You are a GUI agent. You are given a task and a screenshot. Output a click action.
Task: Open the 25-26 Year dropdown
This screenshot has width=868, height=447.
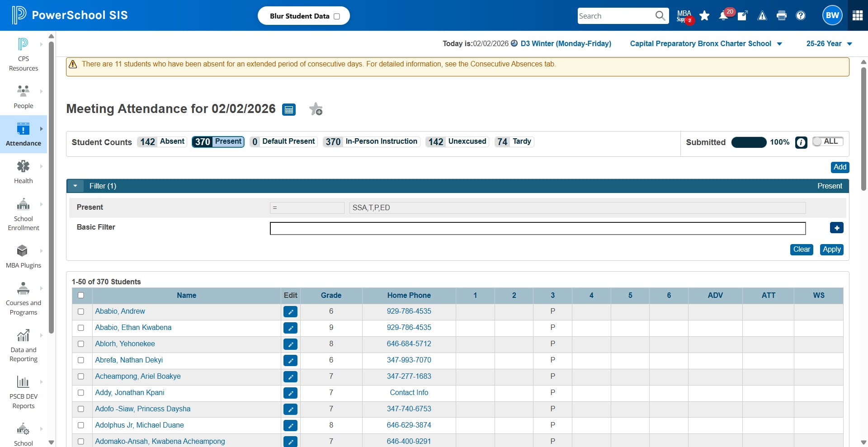point(829,43)
